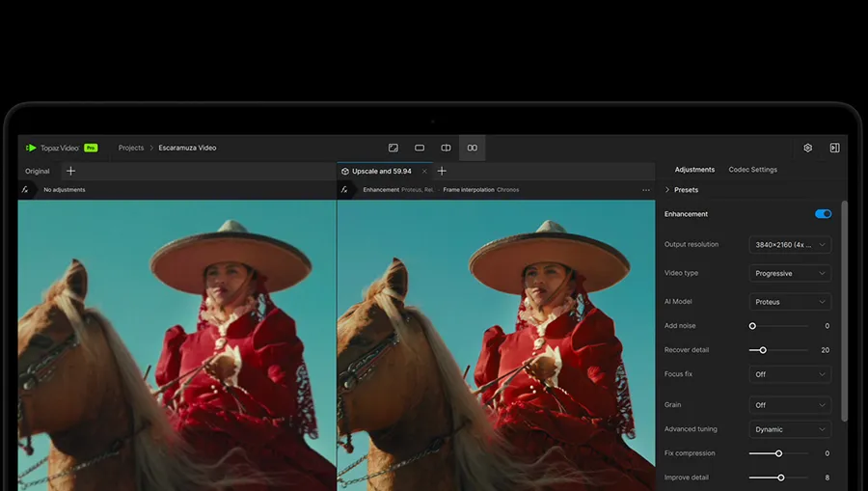Click the Recover detail slider

(778, 350)
